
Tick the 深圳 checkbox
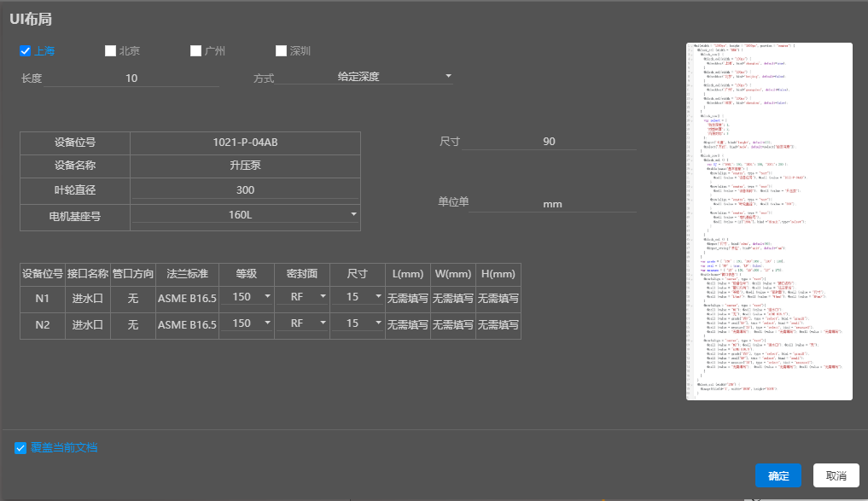pyautogui.click(x=281, y=51)
